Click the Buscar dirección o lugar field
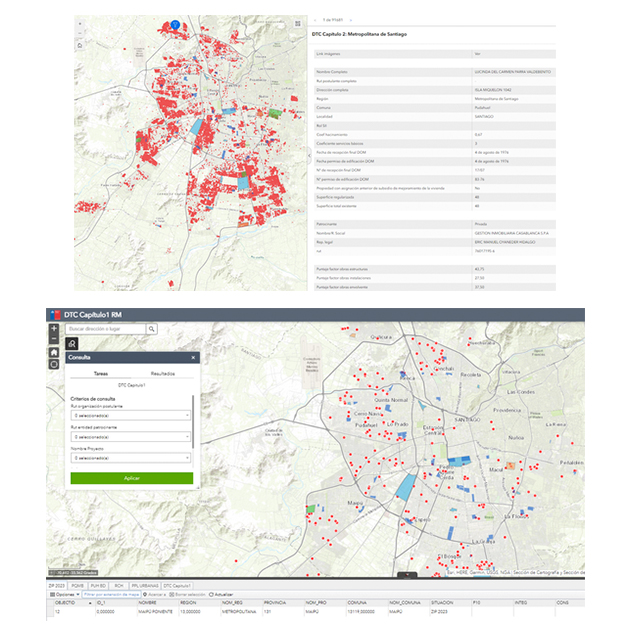Screen dimensions: 630x630 pyautogui.click(x=105, y=328)
